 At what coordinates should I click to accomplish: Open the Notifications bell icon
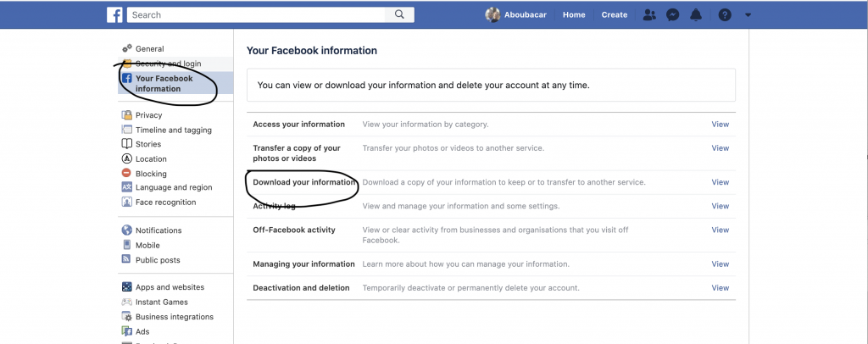(696, 15)
